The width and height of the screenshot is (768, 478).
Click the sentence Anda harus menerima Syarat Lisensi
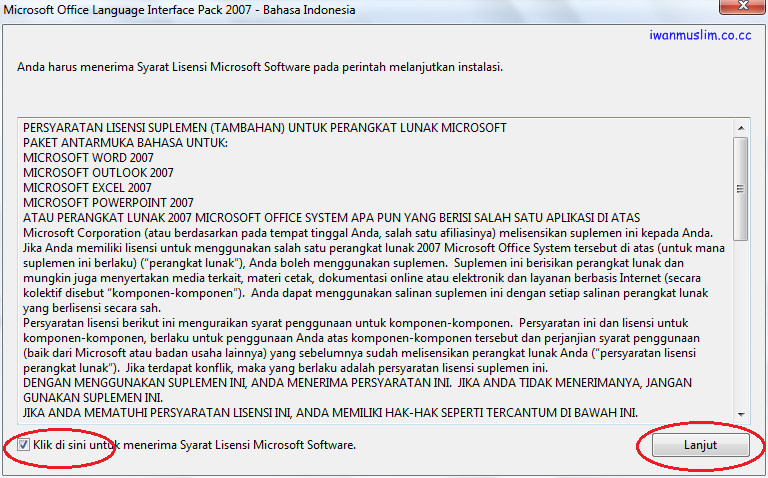click(x=260, y=67)
